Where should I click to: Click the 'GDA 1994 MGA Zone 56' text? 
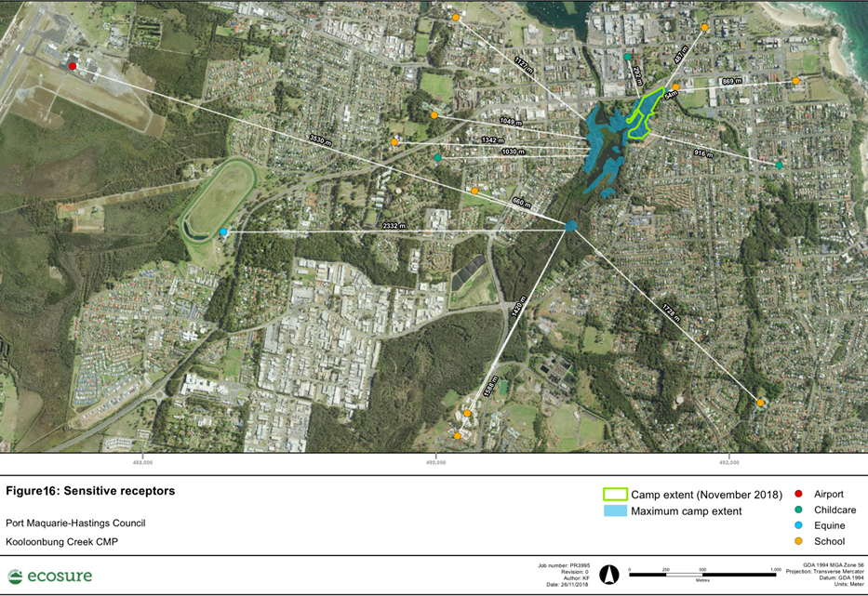pyautogui.click(x=834, y=565)
